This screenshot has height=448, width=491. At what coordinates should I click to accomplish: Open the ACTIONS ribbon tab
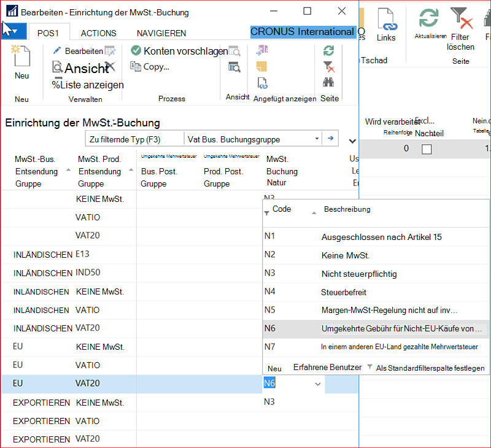(99, 33)
